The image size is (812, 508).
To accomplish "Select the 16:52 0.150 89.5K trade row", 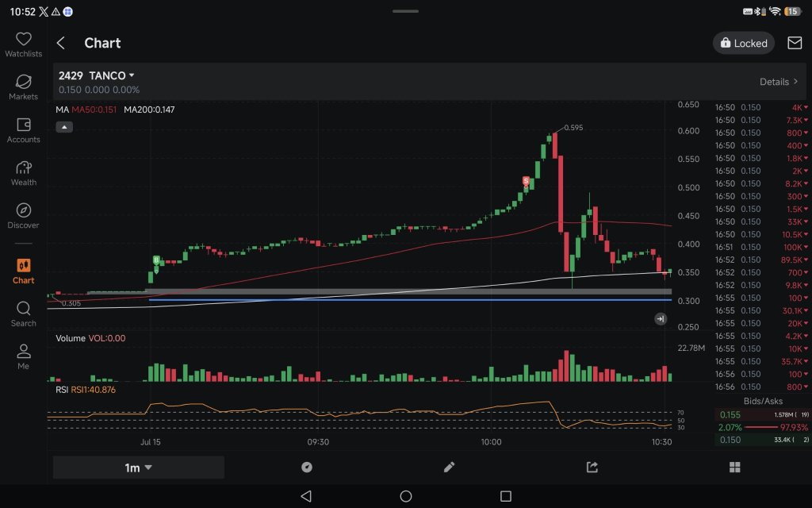I will coord(761,260).
